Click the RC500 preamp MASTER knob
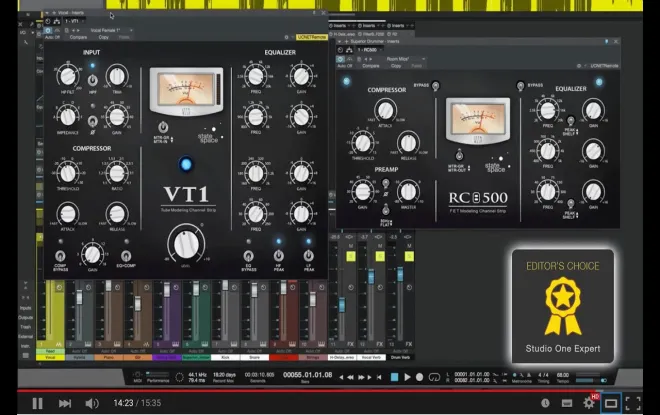The width and height of the screenshot is (660, 415). [x=408, y=192]
